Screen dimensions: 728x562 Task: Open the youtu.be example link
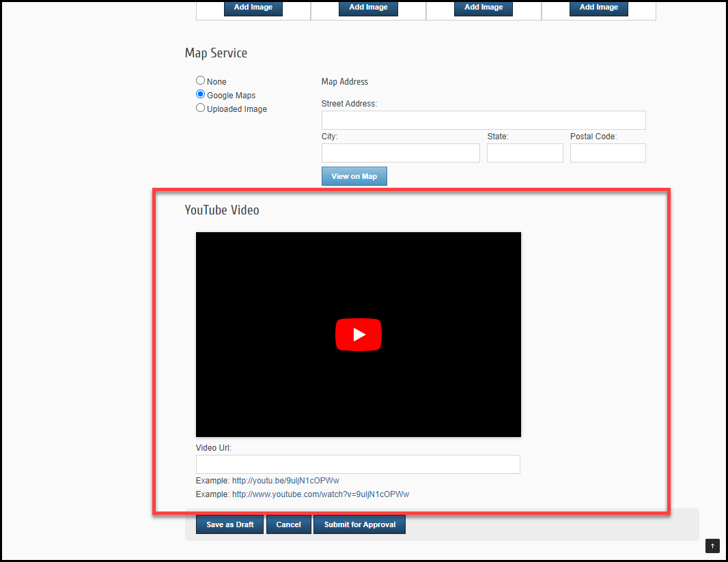coord(285,480)
